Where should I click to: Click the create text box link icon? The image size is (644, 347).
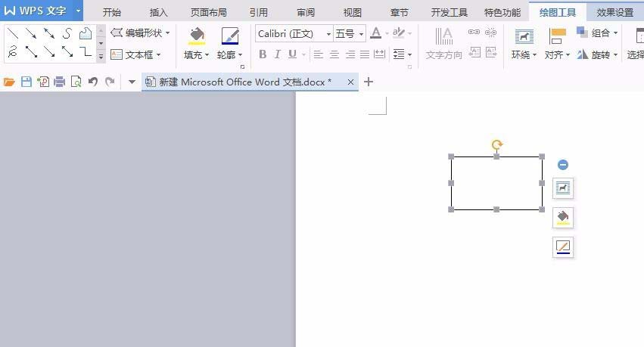pyautogui.click(x=474, y=32)
